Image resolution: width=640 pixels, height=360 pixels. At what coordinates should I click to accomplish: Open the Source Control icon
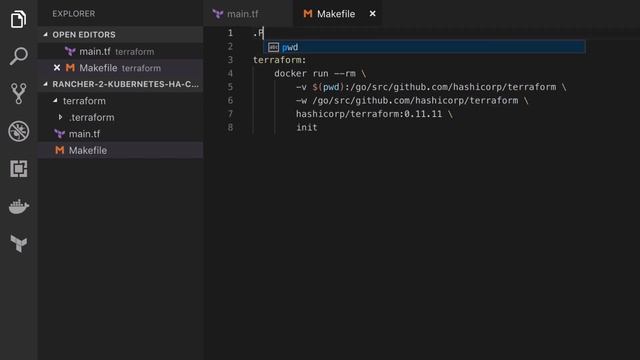tap(18, 93)
